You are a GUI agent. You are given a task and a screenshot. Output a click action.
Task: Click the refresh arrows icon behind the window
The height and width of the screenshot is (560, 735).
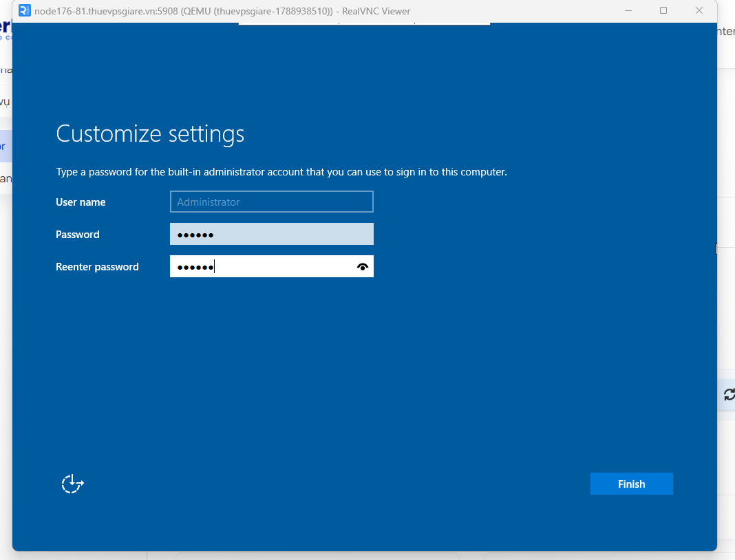[729, 395]
